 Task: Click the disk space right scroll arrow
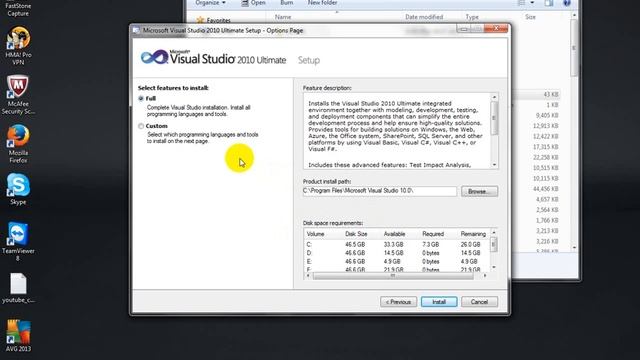click(485, 276)
